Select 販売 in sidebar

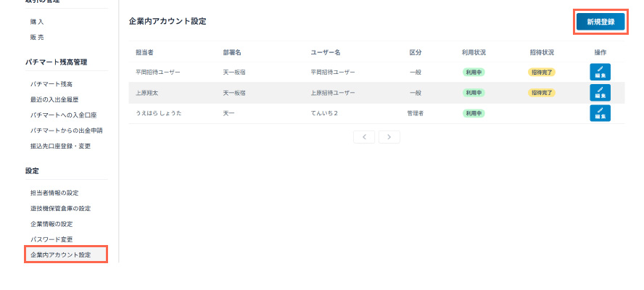click(x=37, y=37)
